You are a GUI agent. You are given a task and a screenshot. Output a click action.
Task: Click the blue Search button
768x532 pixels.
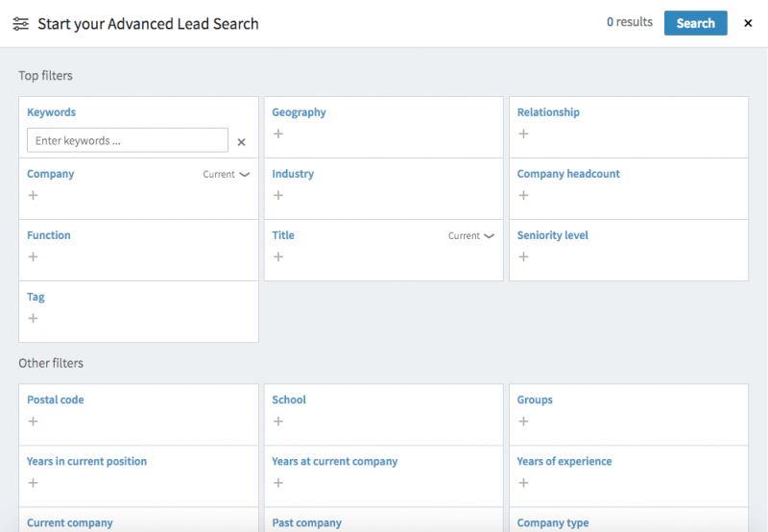click(x=695, y=23)
